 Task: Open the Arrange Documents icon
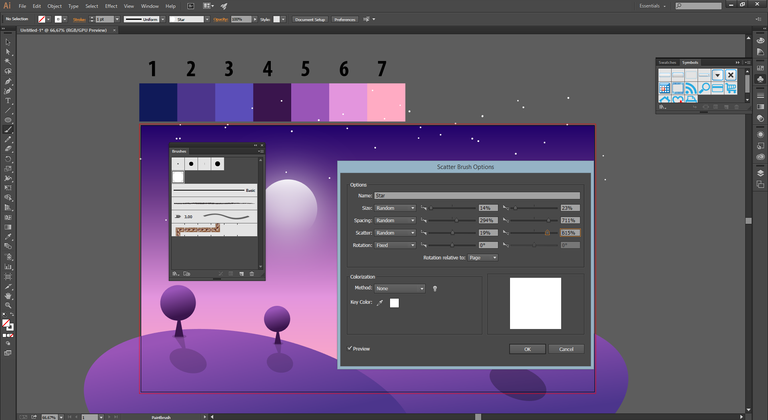208,6
